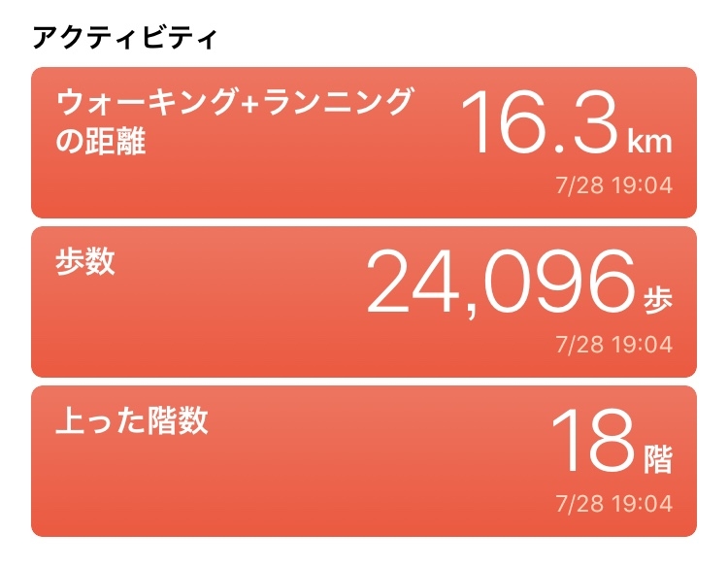
Task: Select the アクティビティ section heading
Action: tap(124, 38)
